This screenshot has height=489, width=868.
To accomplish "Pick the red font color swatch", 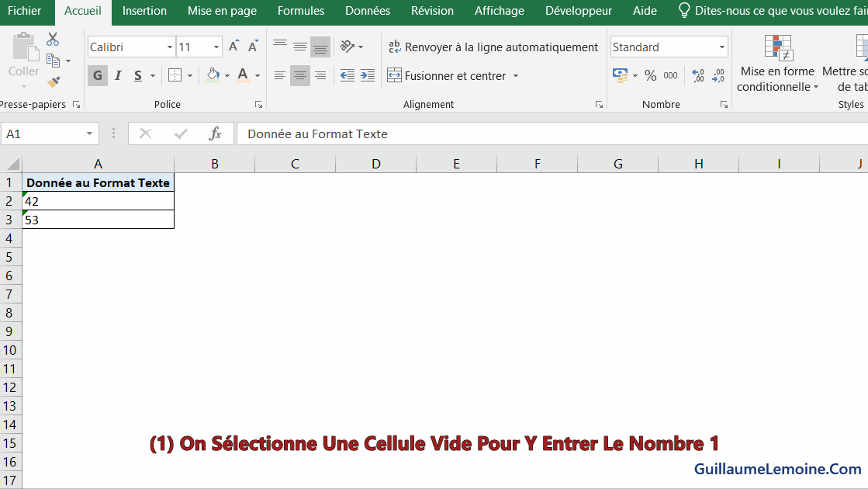I will (x=244, y=75).
